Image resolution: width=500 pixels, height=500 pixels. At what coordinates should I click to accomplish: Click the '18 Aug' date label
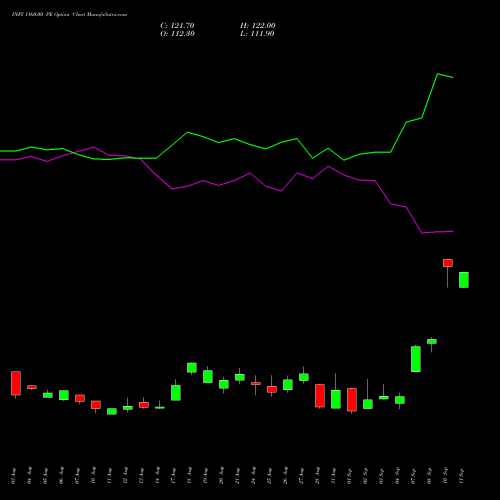(x=190, y=476)
